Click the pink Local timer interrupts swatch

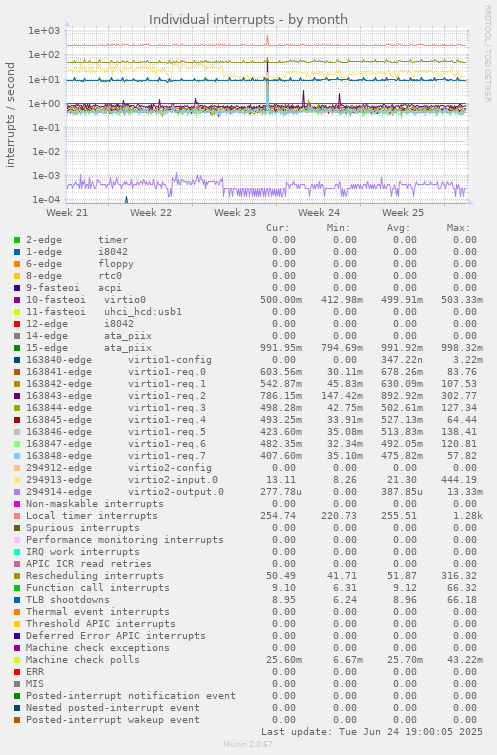pos(17,516)
